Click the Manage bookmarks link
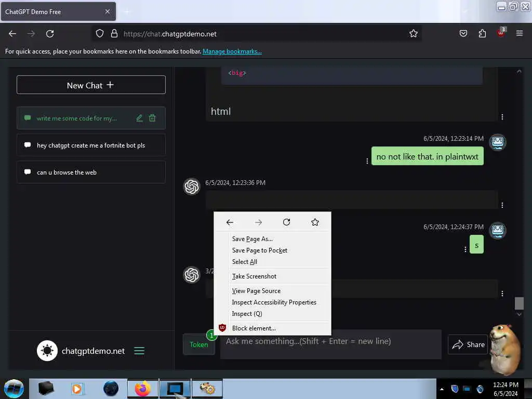The width and height of the screenshot is (532, 399). (232, 51)
